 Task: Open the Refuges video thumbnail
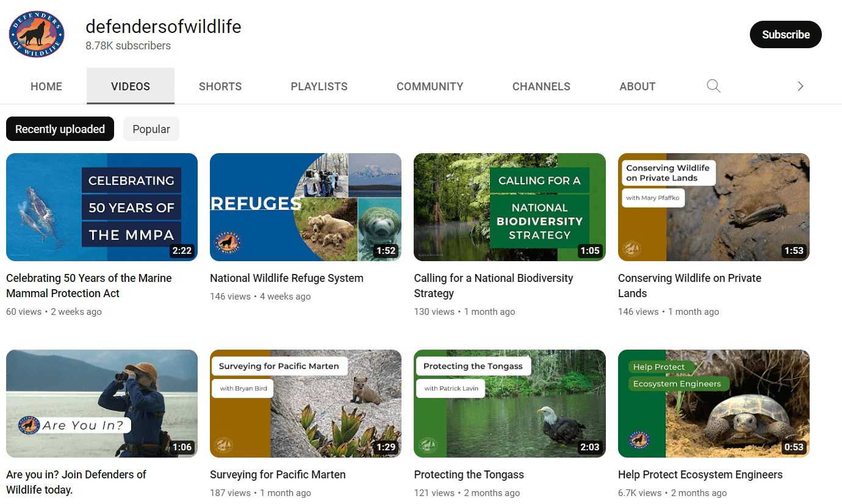[306, 207]
